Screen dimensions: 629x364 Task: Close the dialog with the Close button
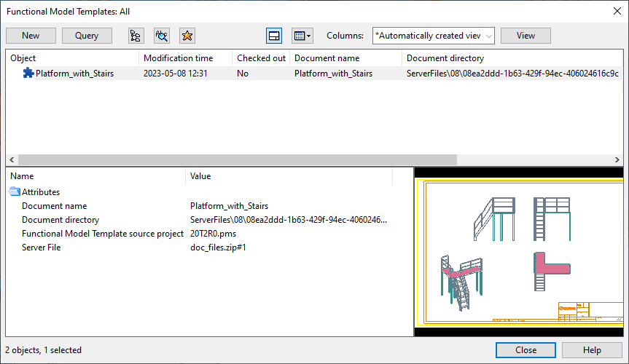click(526, 350)
